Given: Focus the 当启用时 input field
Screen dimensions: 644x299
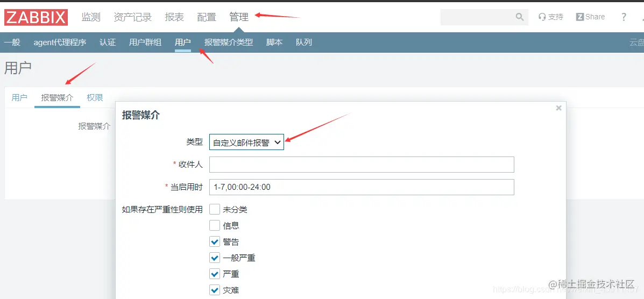Looking at the screenshot, I should click(362, 187).
